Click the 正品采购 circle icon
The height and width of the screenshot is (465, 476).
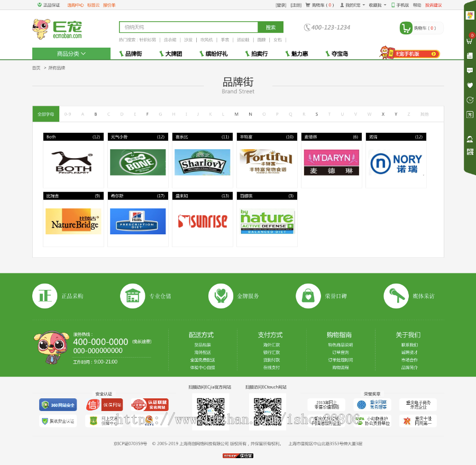(x=44, y=296)
